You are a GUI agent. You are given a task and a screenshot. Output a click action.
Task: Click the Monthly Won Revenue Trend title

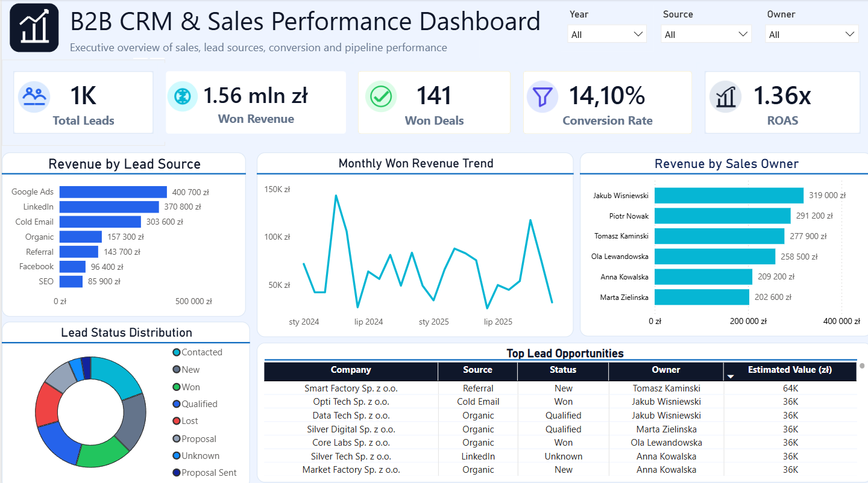[x=416, y=163]
